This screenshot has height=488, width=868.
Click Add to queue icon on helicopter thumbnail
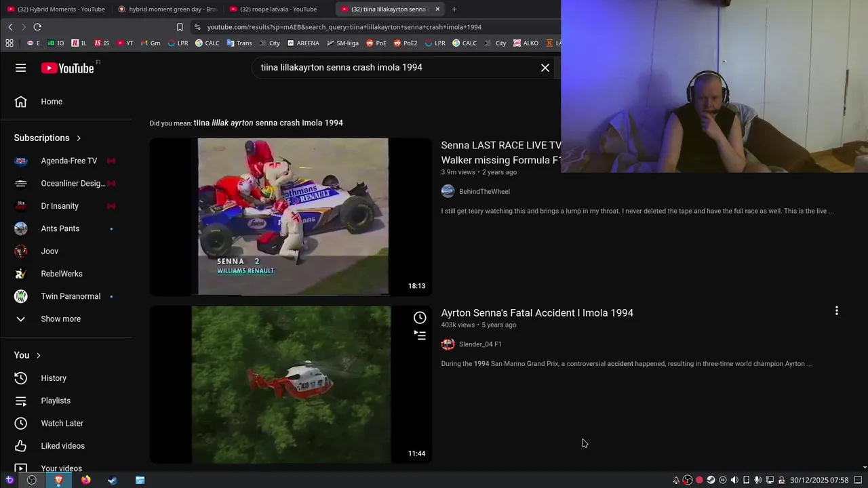[x=420, y=335]
